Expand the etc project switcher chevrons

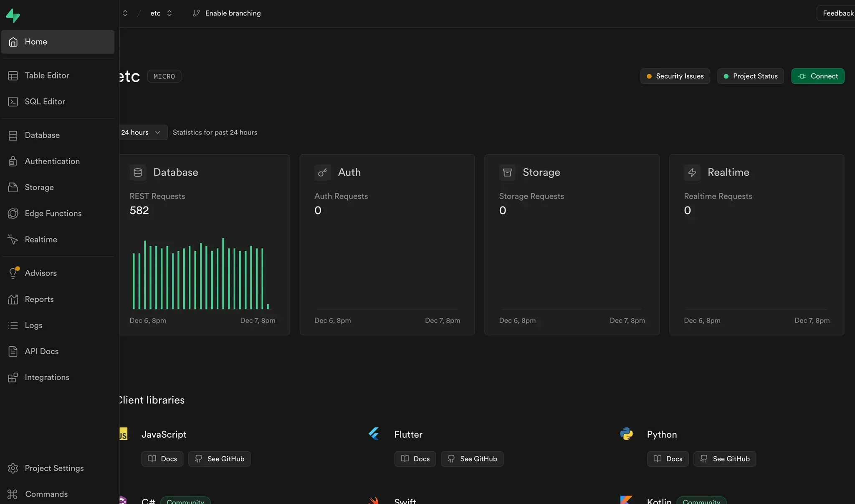click(169, 13)
